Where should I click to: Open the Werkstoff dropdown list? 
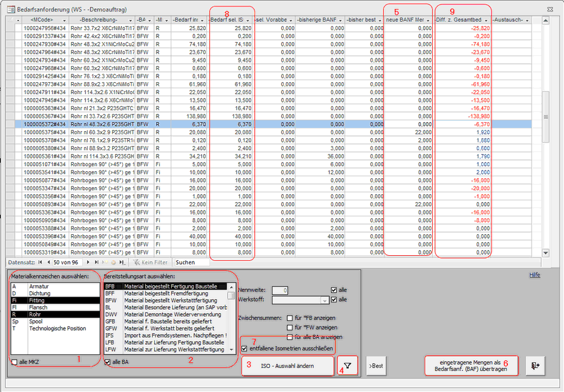(325, 300)
